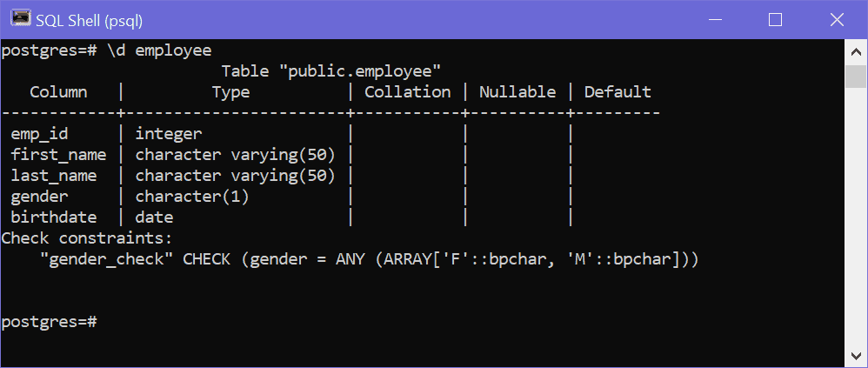Click the empty scrollbar track below the thumb

pos(856,216)
